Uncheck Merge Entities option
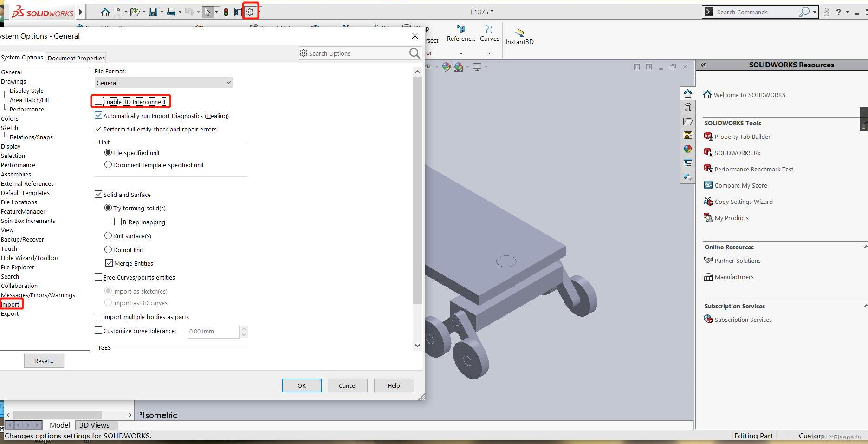Viewport: 868px width, 444px height. tap(109, 263)
